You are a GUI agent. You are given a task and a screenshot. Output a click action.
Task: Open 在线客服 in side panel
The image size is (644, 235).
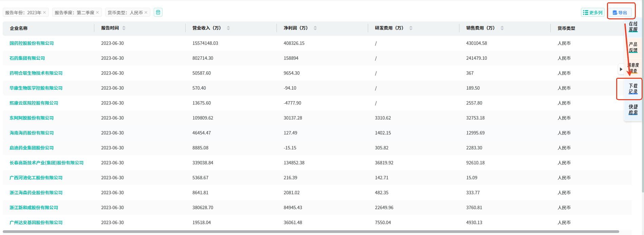point(633,26)
